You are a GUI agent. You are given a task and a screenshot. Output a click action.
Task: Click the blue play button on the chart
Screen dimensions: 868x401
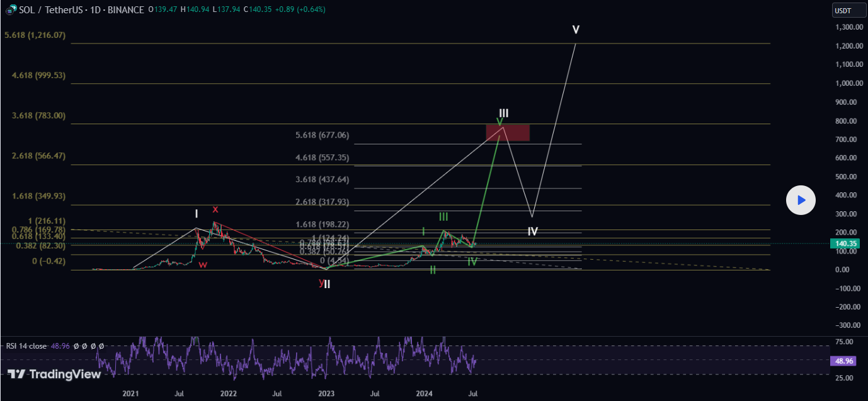coord(801,200)
